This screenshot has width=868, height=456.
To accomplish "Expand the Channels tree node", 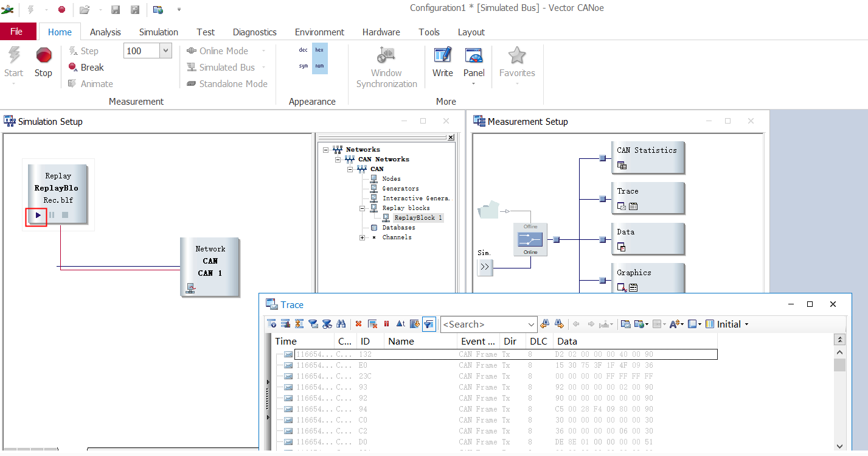I will click(363, 237).
